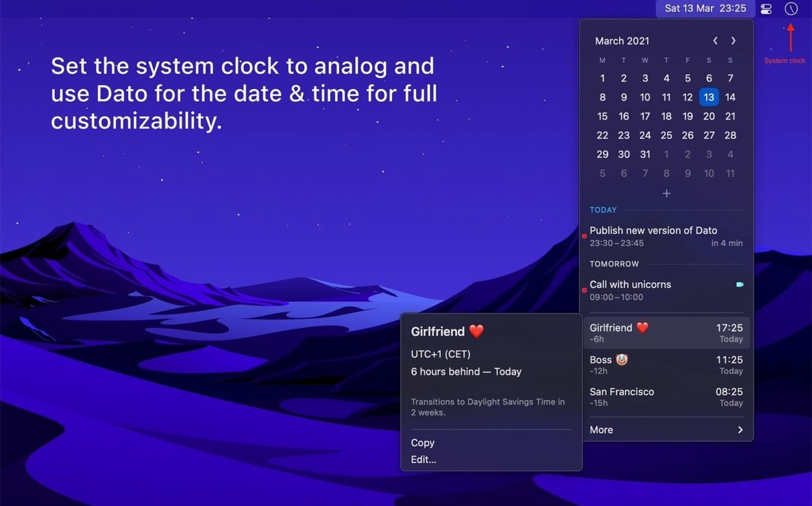Select the Girlfriend world clock row
Screen dimensions: 812x506
(x=667, y=333)
